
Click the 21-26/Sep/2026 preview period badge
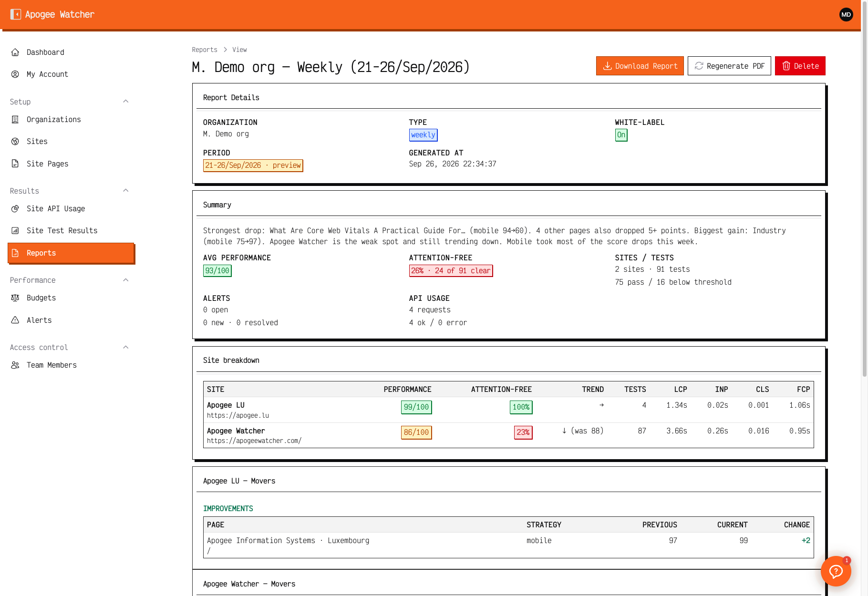[x=253, y=165]
